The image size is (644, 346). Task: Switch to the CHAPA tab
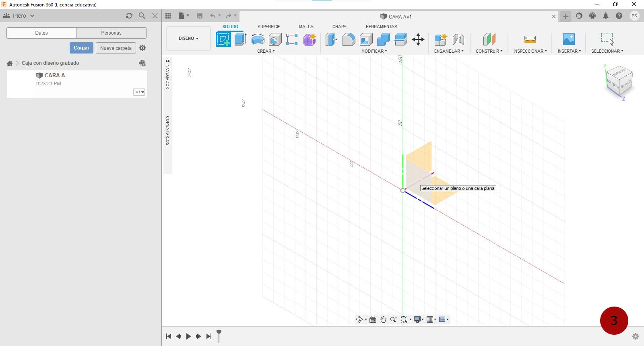pyautogui.click(x=339, y=27)
